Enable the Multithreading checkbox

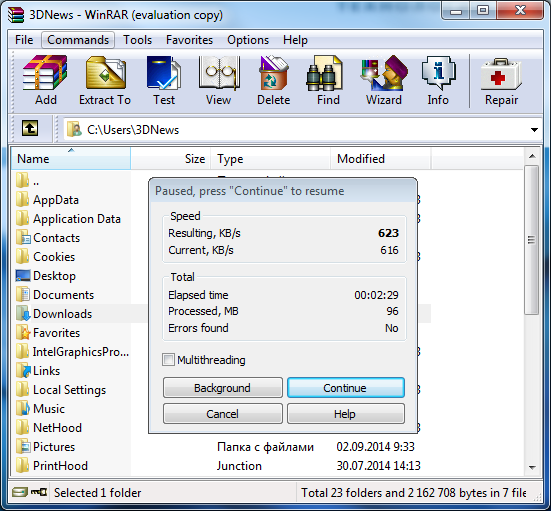(x=168, y=360)
